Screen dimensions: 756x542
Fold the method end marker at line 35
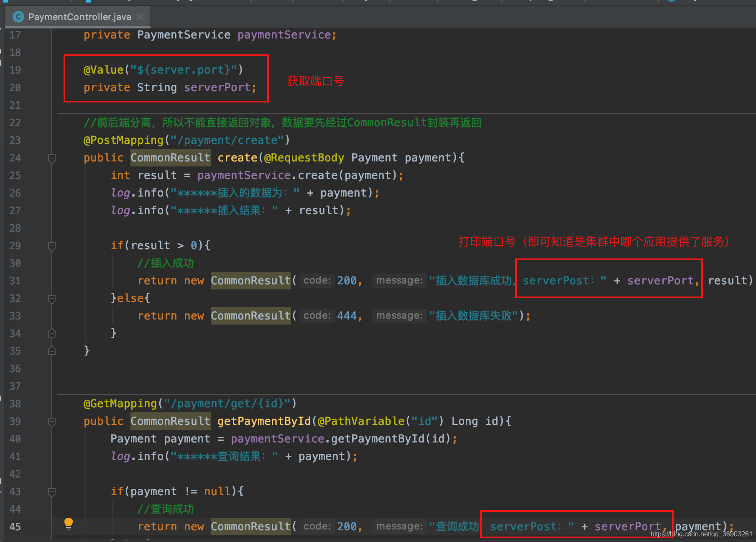[x=52, y=351]
